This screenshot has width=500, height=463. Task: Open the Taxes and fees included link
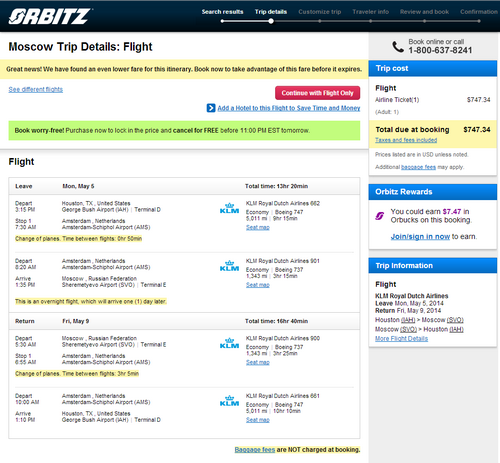point(406,140)
